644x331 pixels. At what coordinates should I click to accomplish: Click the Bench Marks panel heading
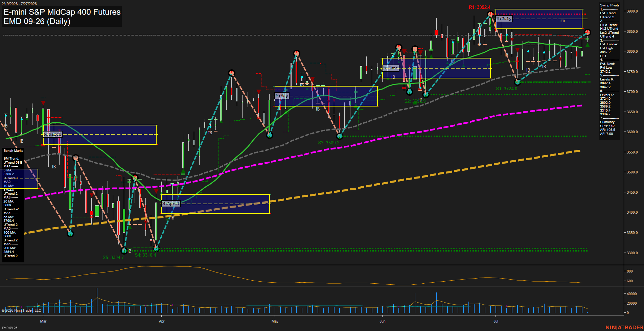point(14,151)
